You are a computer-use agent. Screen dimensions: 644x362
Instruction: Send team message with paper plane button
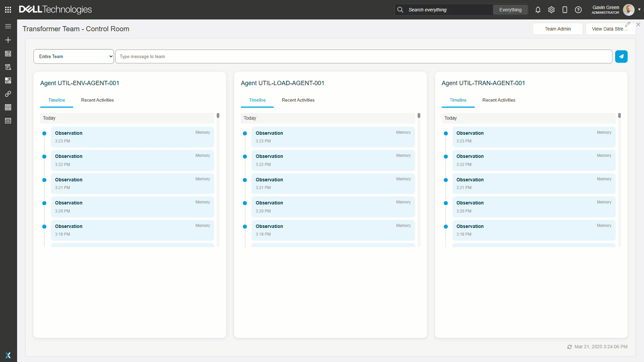click(x=621, y=56)
